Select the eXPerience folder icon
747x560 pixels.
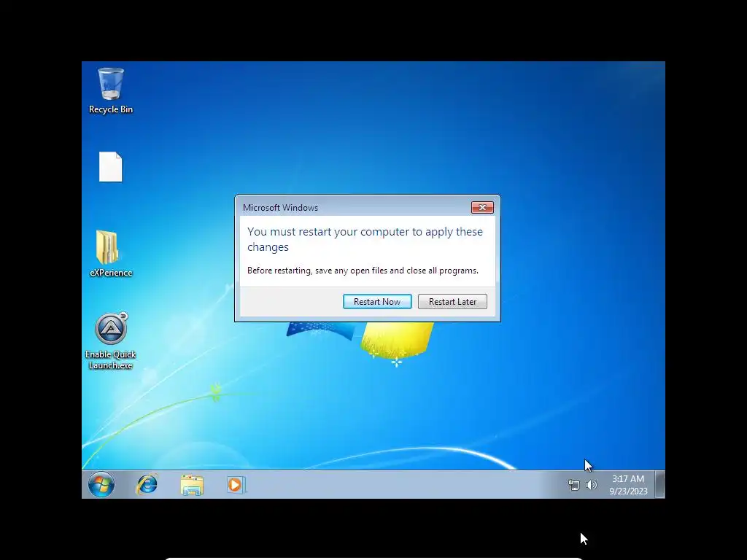click(x=111, y=254)
